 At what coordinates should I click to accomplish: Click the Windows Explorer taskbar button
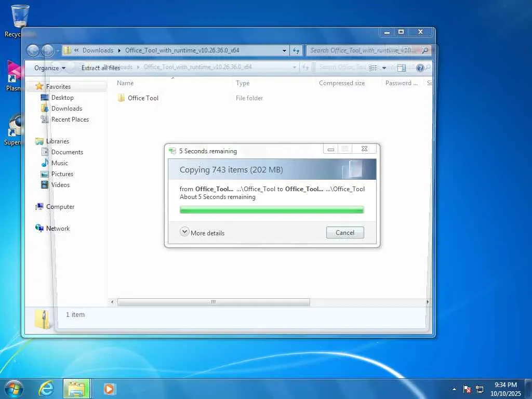(x=76, y=389)
